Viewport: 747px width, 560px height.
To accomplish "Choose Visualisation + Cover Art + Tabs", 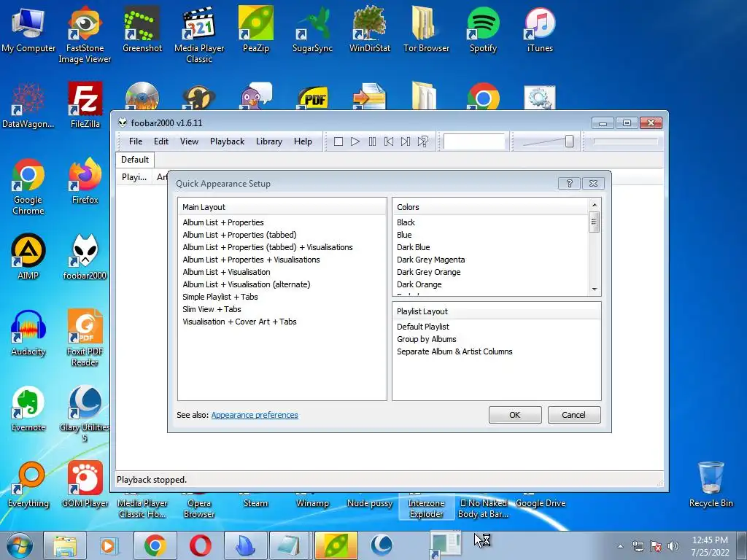I will pyautogui.click(x=239, y=322).
